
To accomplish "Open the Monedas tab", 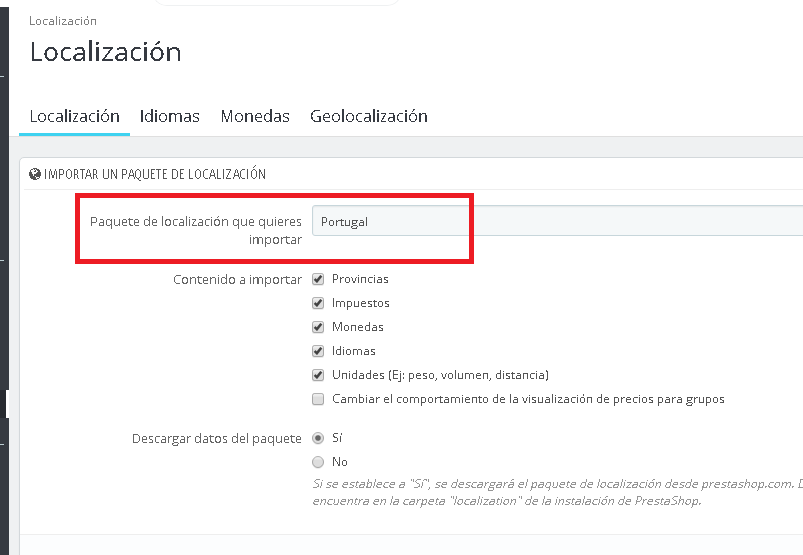I will coord(255,116).
